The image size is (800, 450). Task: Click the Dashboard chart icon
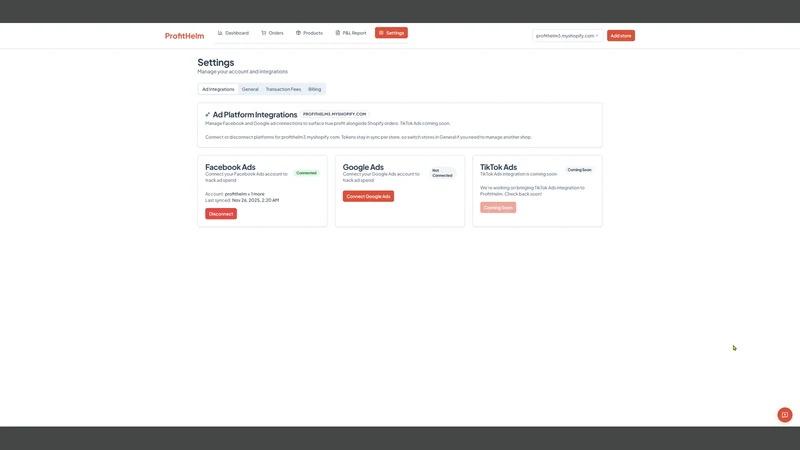tap(220, 33)
